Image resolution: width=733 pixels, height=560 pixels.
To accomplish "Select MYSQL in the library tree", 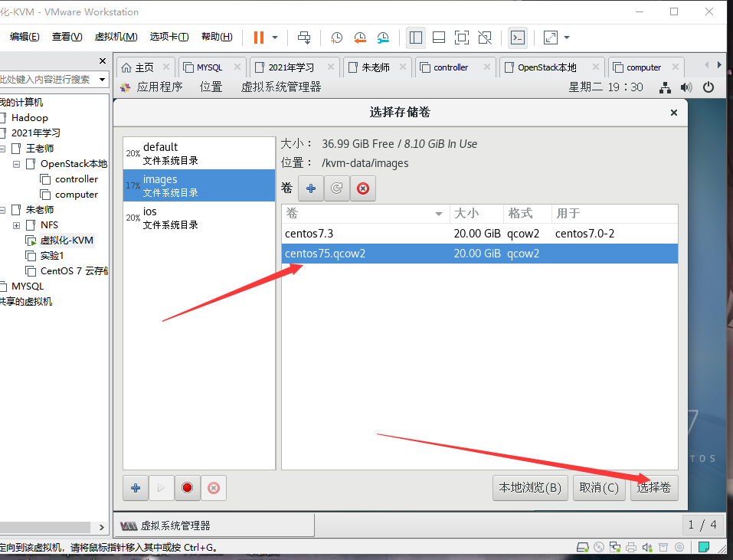I will pyautogui.click(x=27, y=286).
